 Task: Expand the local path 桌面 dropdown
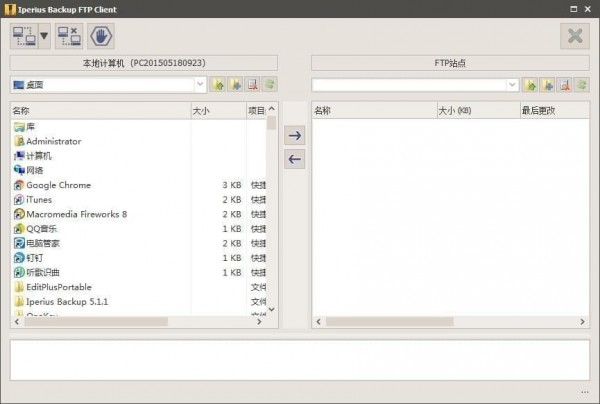click(x=200, y=85)
